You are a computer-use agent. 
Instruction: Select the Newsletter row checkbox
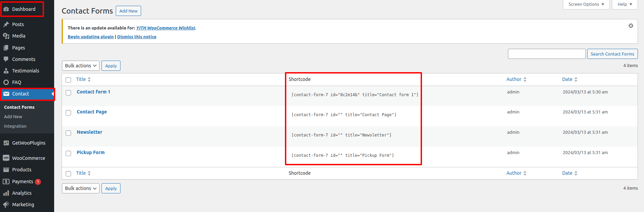tap(68, 133)
